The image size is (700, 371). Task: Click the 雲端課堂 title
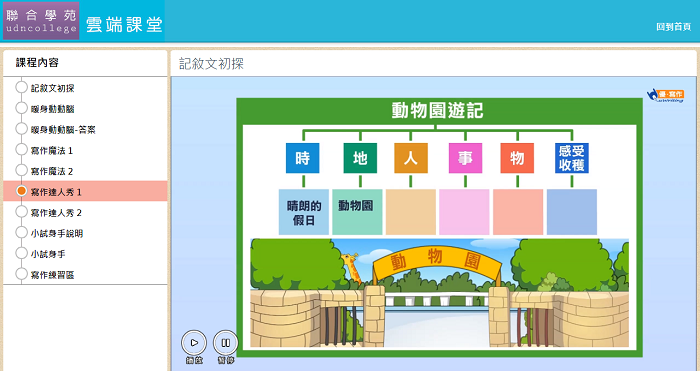124,24
